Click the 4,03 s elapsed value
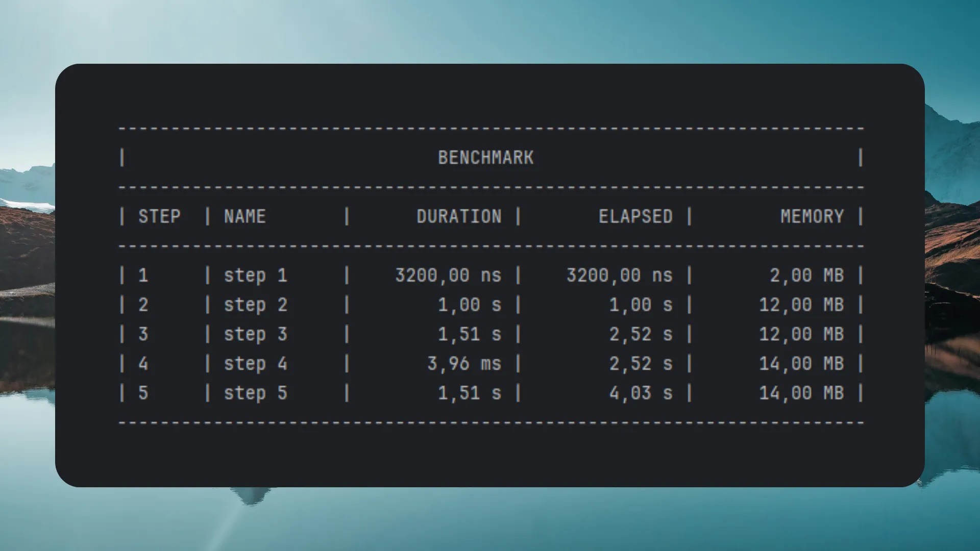The image size is (980, 551). point(641,393)
